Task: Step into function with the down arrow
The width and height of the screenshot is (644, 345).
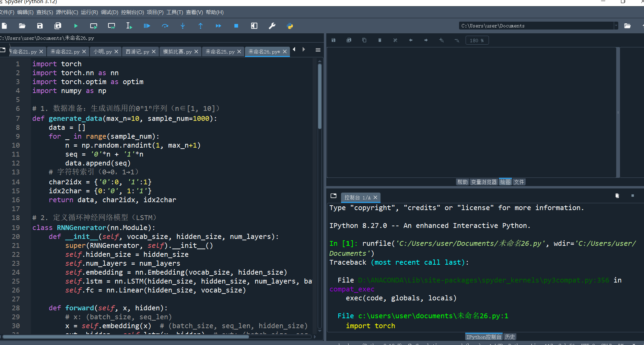Action: point(183,26)
